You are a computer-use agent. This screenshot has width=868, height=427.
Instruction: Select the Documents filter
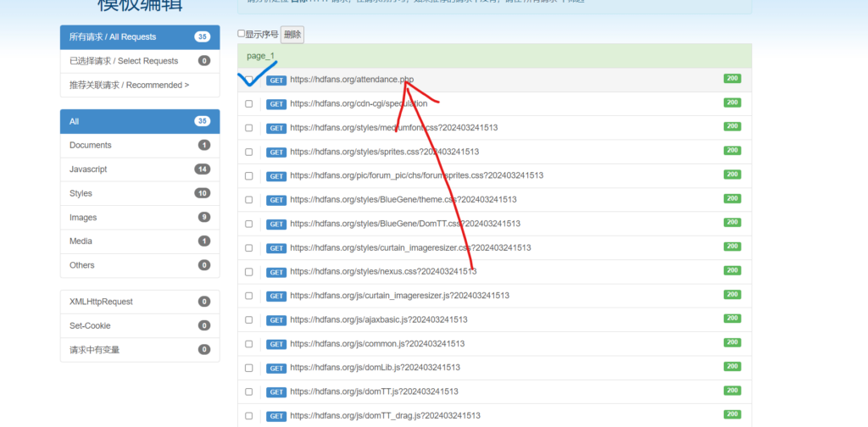(140, 145)
